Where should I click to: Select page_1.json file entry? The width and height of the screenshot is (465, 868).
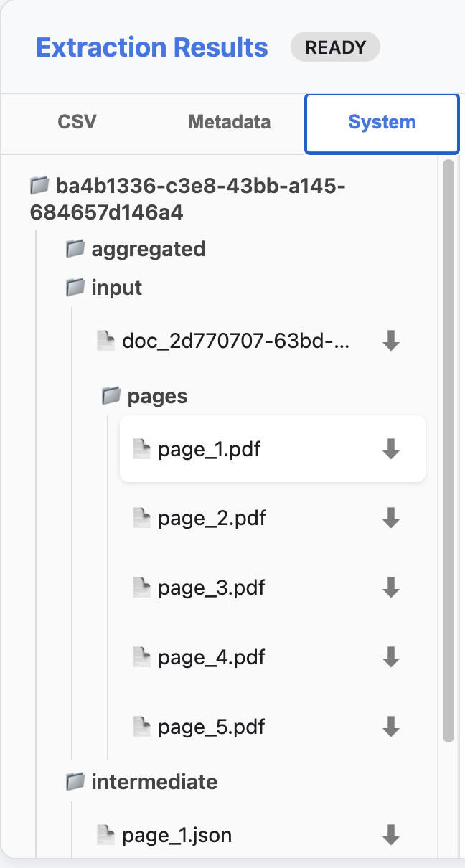(177, 835)
